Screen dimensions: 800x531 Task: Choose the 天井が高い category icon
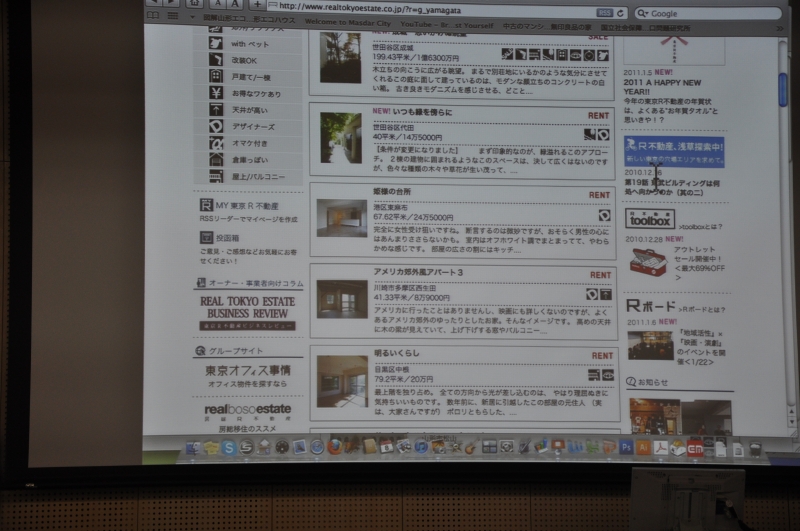pos(216,110)
